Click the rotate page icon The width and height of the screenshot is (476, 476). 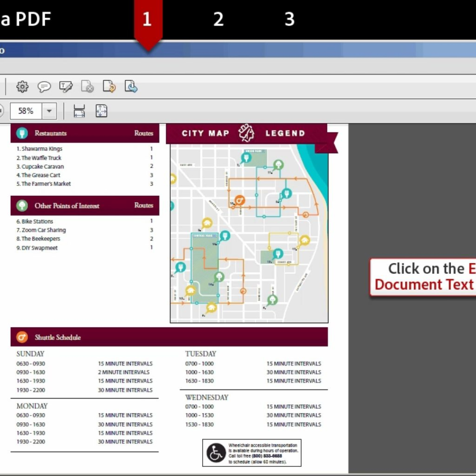[x=109, y=87]
